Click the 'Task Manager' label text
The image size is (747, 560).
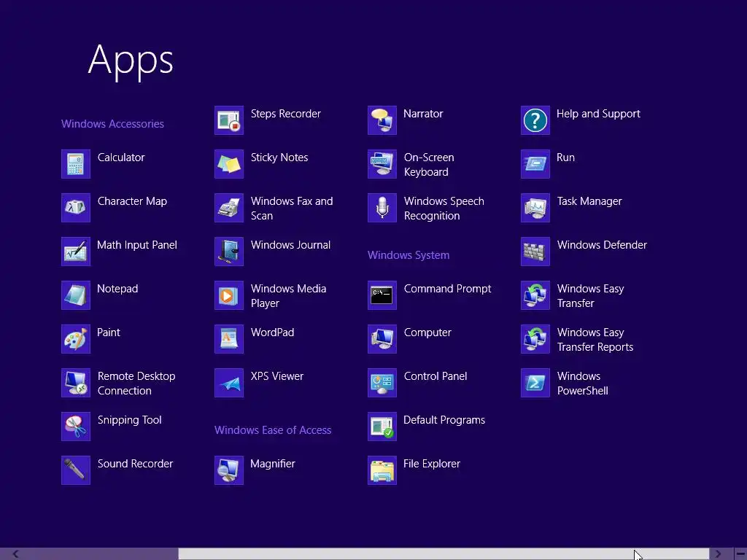click(589, 202)
